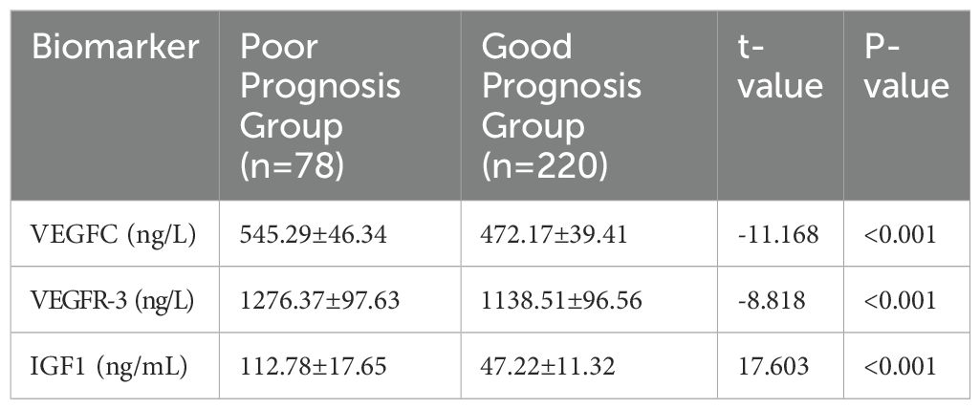
Task: Click the value 545.29±46.34
Action: pos(313,234)
